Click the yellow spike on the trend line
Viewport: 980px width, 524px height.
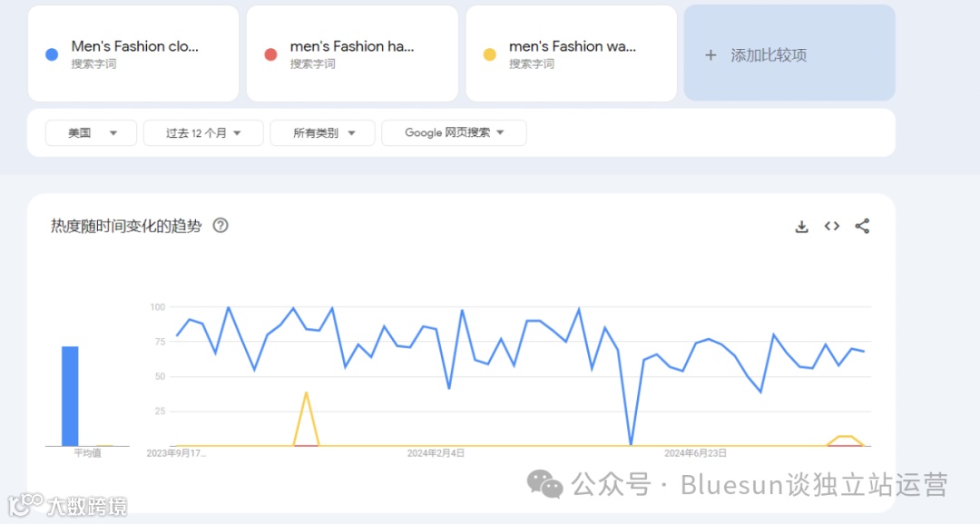[307, 419]
